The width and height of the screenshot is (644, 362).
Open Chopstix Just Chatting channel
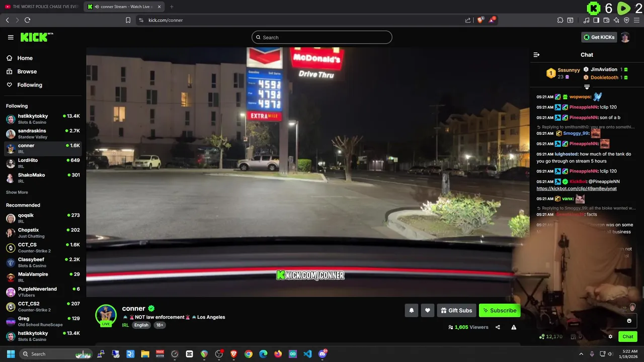click(x=43, y=233)
